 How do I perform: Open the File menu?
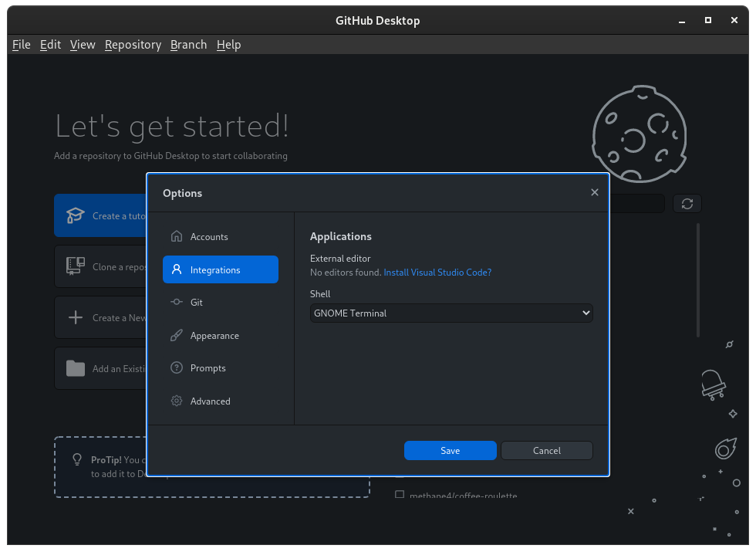[x=22, y=45]
